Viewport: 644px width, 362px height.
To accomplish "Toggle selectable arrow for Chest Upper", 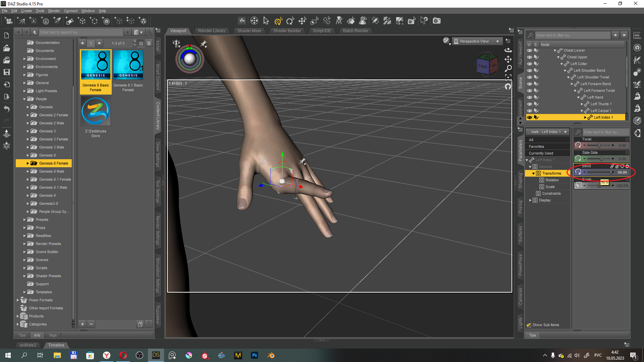I will tap(536, 57).
